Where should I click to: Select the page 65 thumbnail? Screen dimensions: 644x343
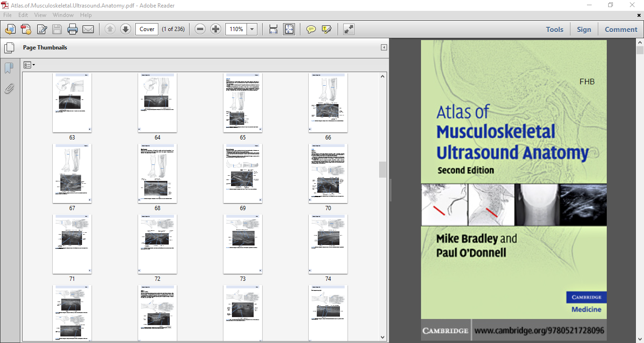(x=243, y=103)
